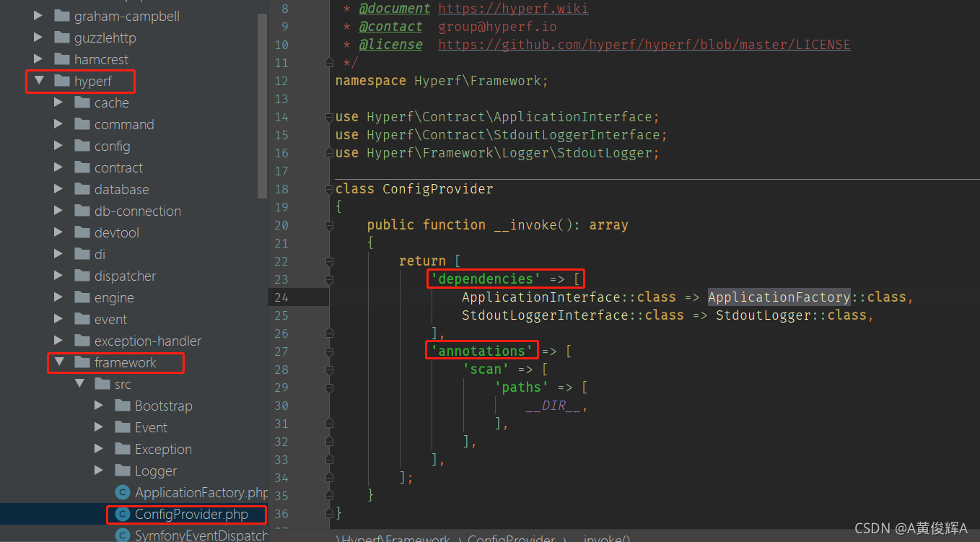Fold the 'dependencies' array gutter marker
The width and height of the screenshot is (980, 542).
(x=330, y=279)
